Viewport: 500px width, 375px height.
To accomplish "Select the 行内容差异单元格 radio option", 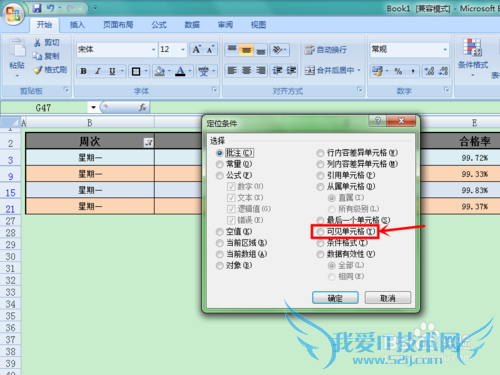I will (x=320, y=153).
